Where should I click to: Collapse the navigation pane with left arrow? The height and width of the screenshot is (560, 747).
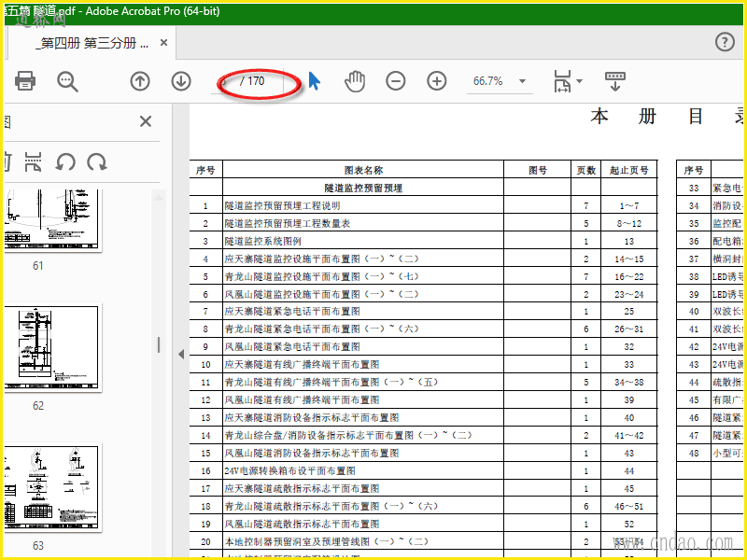181,355
